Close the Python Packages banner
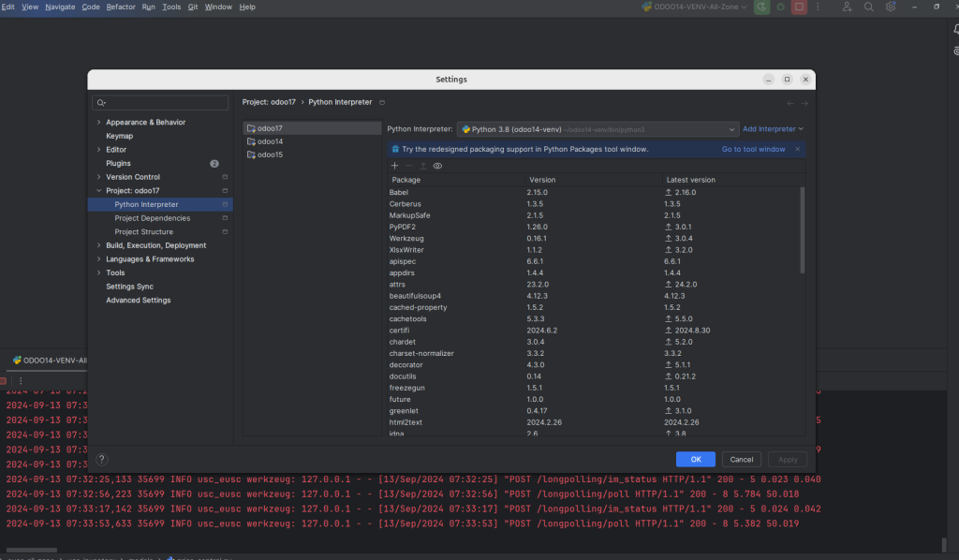Screen dimensions: 959x560 (x=798, y=149)
